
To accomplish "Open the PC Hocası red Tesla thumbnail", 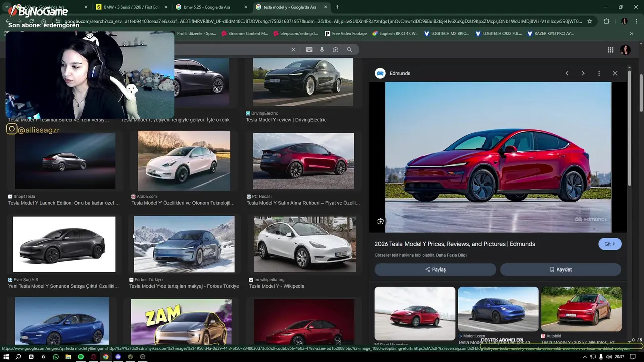I will click(x=303, y=161).
